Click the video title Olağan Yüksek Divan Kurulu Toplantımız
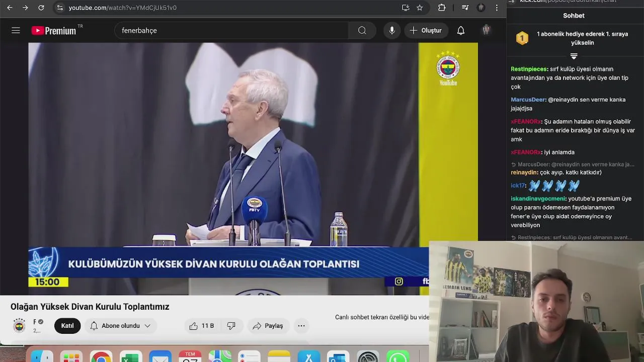 (90, 307)
